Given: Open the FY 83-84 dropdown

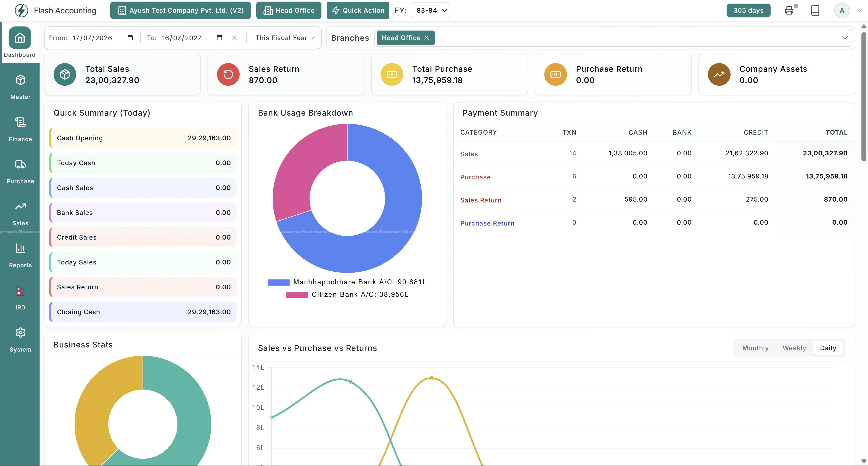Looking at the screenshot, I should 430,10.
